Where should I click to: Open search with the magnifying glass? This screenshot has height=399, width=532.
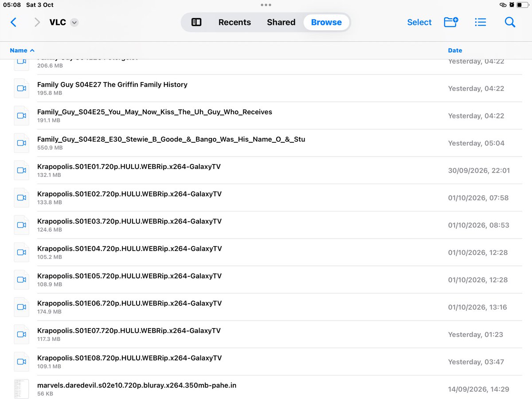(x=510, y=22)
